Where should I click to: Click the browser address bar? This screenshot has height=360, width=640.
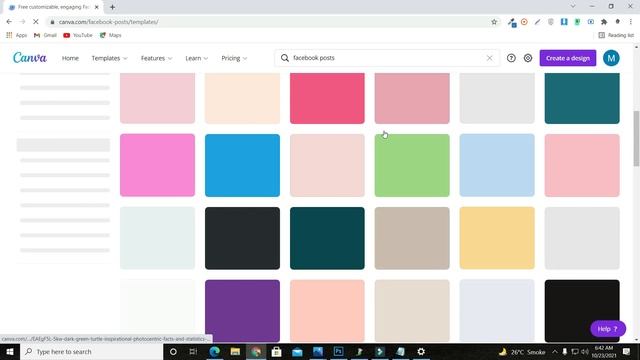click(269, 22)
